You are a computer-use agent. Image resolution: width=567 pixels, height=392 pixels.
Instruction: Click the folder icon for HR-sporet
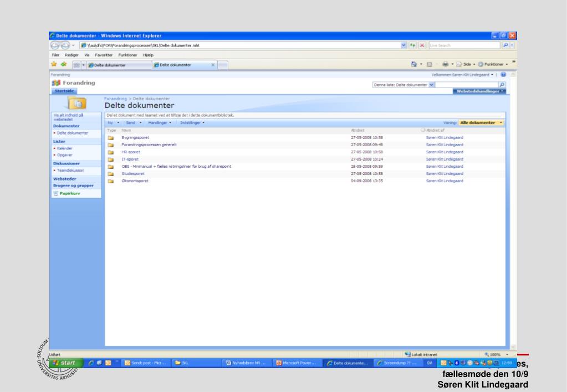(111, 152)
